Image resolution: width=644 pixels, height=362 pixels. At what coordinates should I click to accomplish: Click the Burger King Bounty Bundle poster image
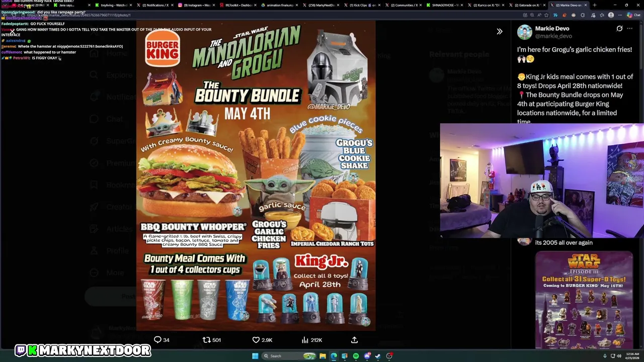click(256, 176)
